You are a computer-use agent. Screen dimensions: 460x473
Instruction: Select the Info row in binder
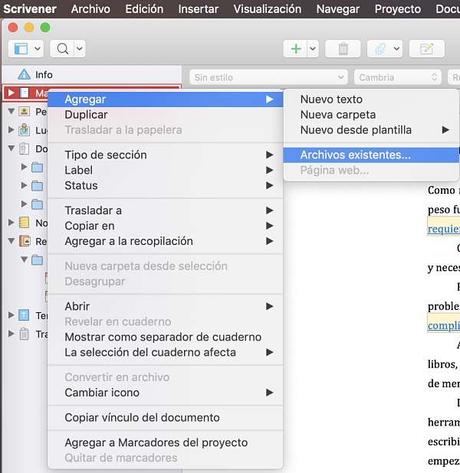(x=92, y=74)
